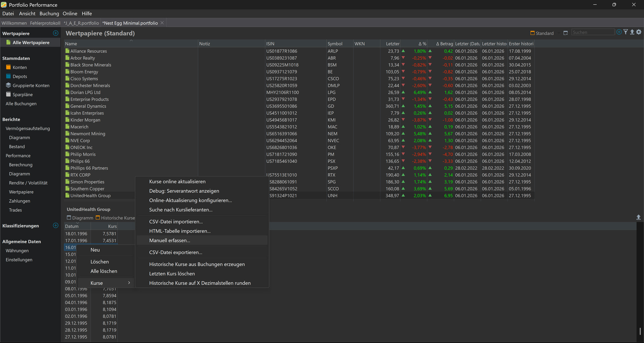
Task: Click the plus icon right of search field
Action: (619, 32)
